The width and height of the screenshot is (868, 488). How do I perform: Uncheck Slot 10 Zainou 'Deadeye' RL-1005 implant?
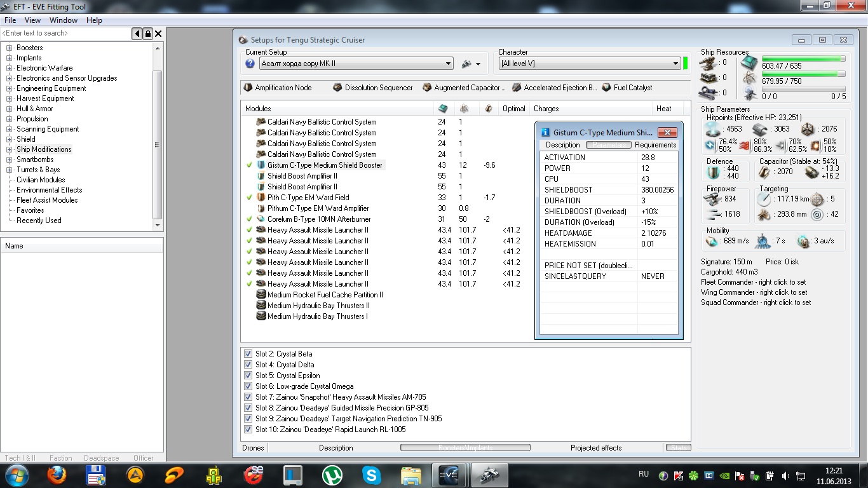tap(248, 430)
